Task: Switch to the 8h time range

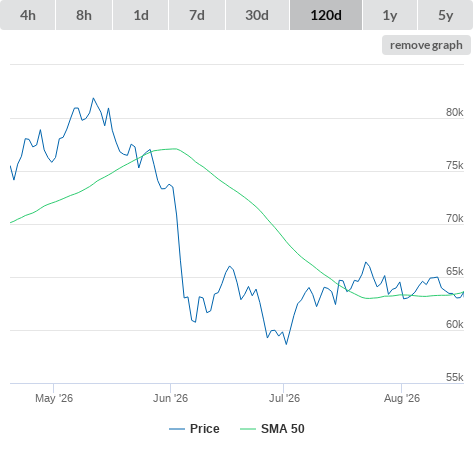Action: tap(84, 15)
